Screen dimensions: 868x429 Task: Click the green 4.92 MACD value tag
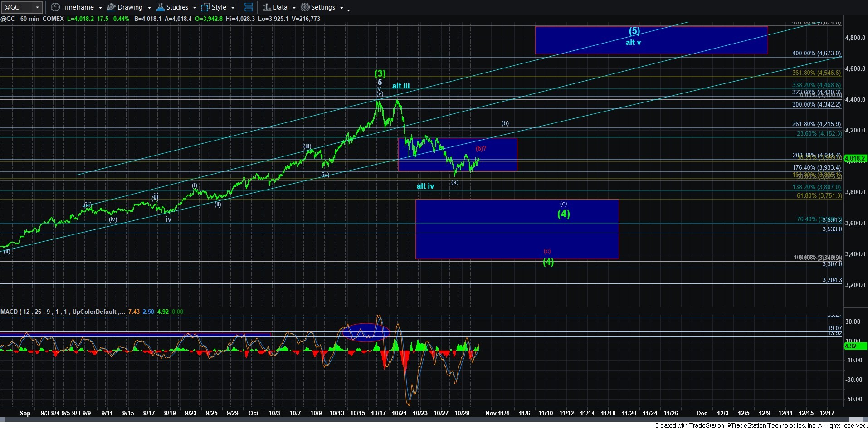click(855, 346)
